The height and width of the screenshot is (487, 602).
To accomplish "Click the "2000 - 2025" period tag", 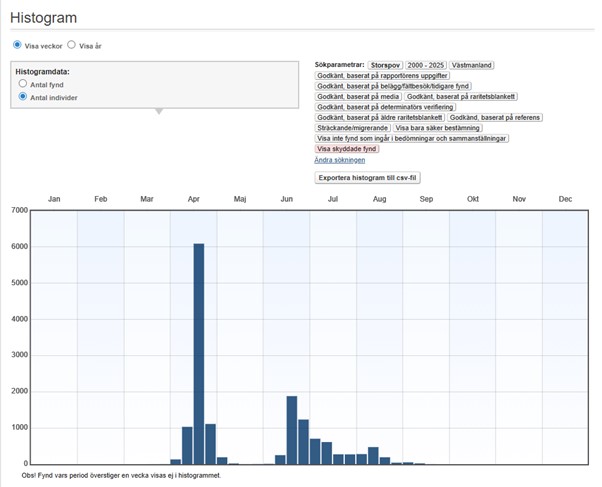I will pyautogui.click(x=427, y=64).
